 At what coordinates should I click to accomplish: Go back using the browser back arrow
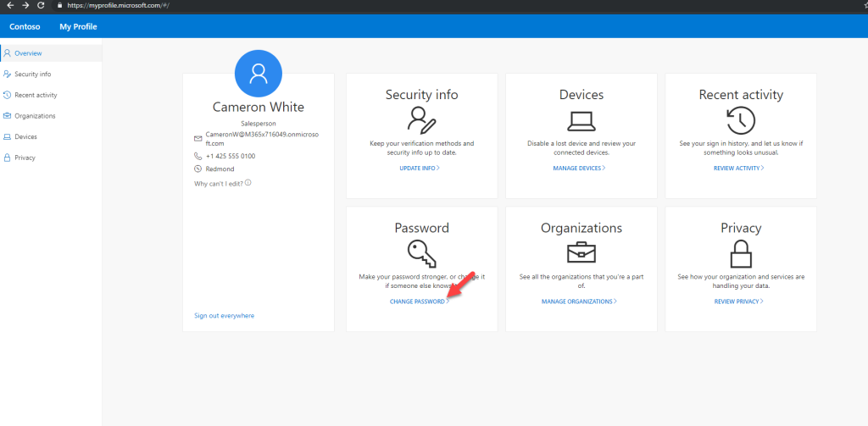[10, 5]
